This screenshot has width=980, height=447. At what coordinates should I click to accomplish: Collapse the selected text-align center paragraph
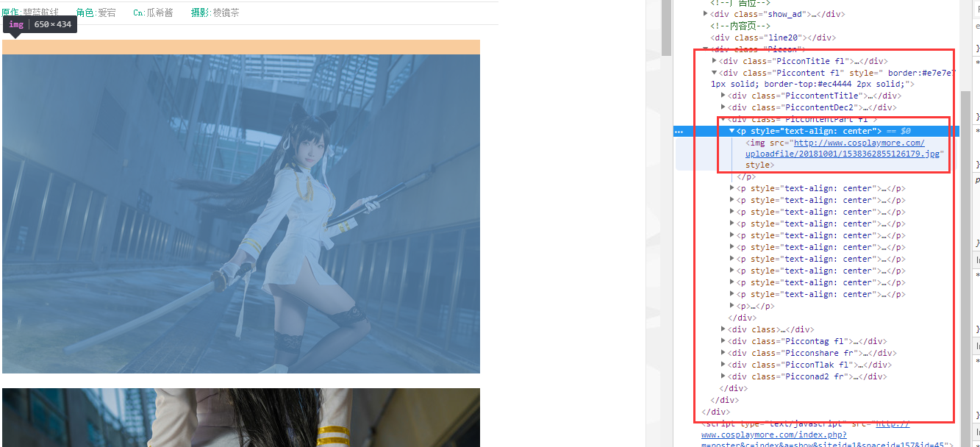tap(732, 131)
